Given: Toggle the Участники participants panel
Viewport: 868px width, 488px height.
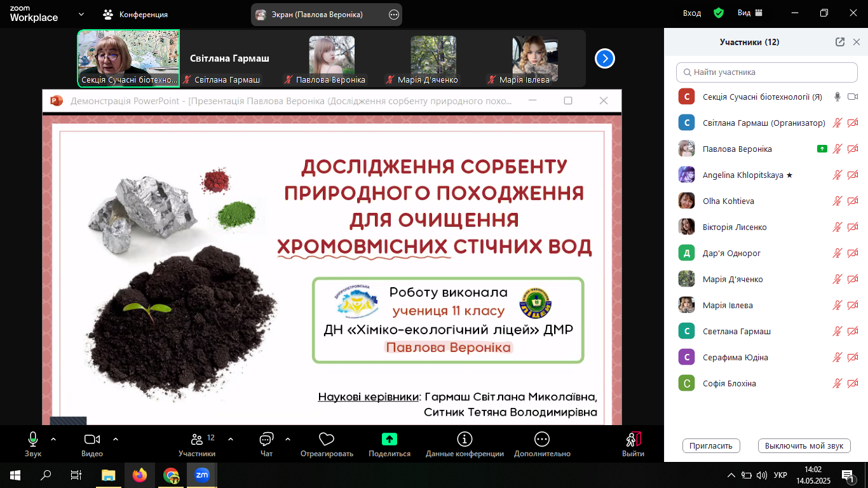Looking at the screenshot, I should click(x=197, y=439).
